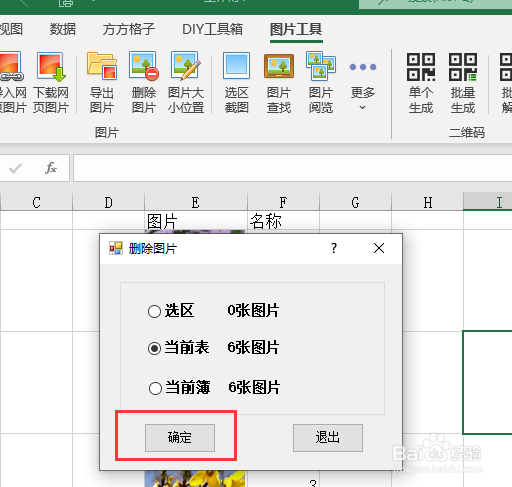Select column D header

[x=109, y=202]
